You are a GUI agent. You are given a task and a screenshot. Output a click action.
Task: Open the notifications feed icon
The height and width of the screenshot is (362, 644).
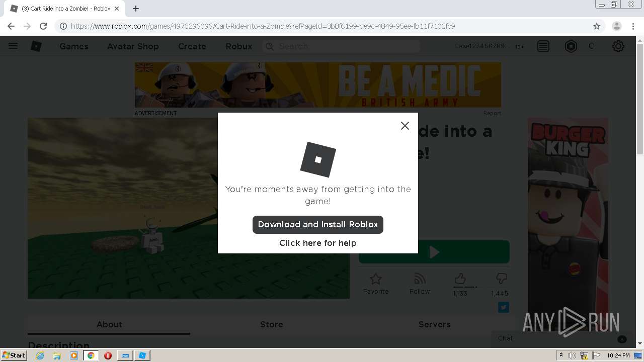pos(543,46)
